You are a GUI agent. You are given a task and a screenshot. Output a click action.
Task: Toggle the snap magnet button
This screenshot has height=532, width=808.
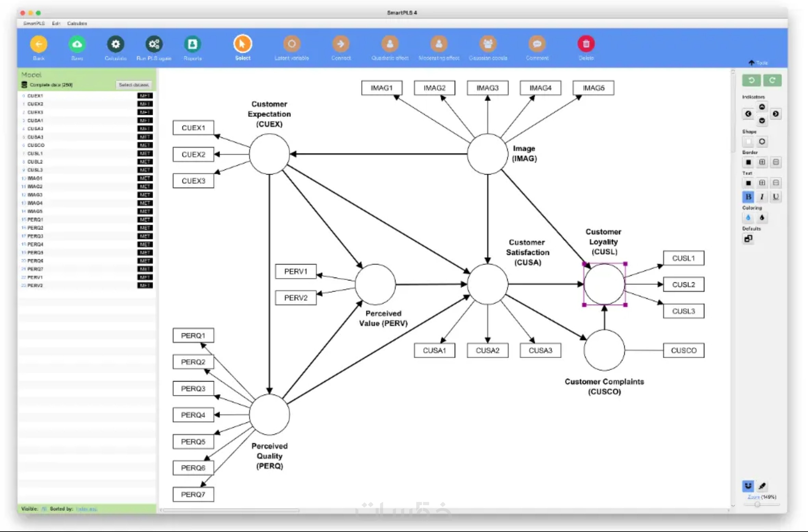point(748,486)
